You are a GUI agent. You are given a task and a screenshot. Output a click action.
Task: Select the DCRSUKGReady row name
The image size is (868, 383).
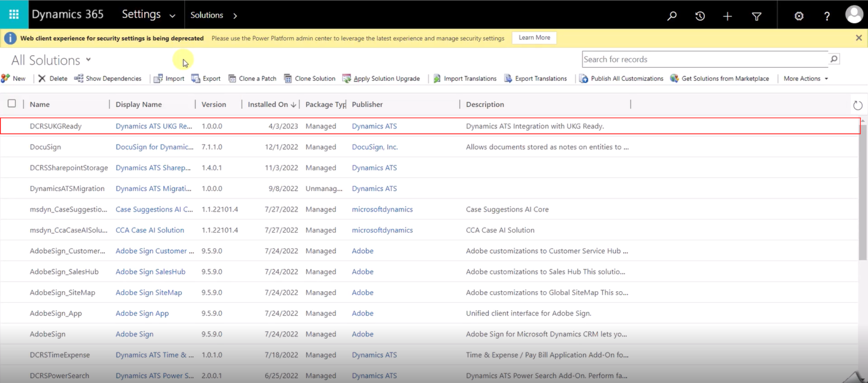(x=56, y=126)
